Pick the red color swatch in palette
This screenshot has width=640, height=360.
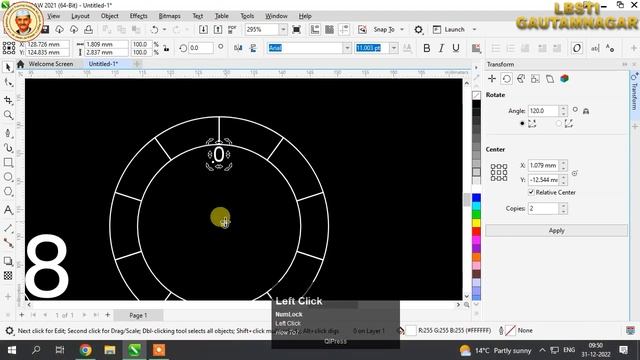pos(476,231)
